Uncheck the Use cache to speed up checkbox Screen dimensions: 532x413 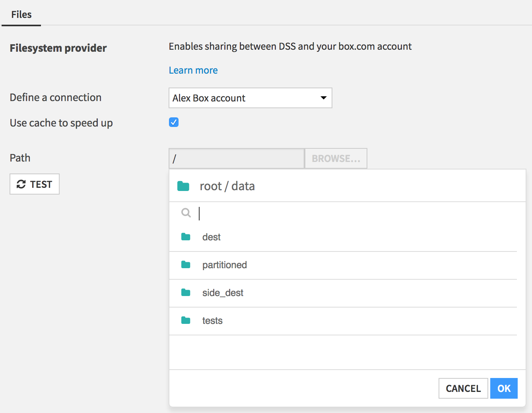[174, 122]
